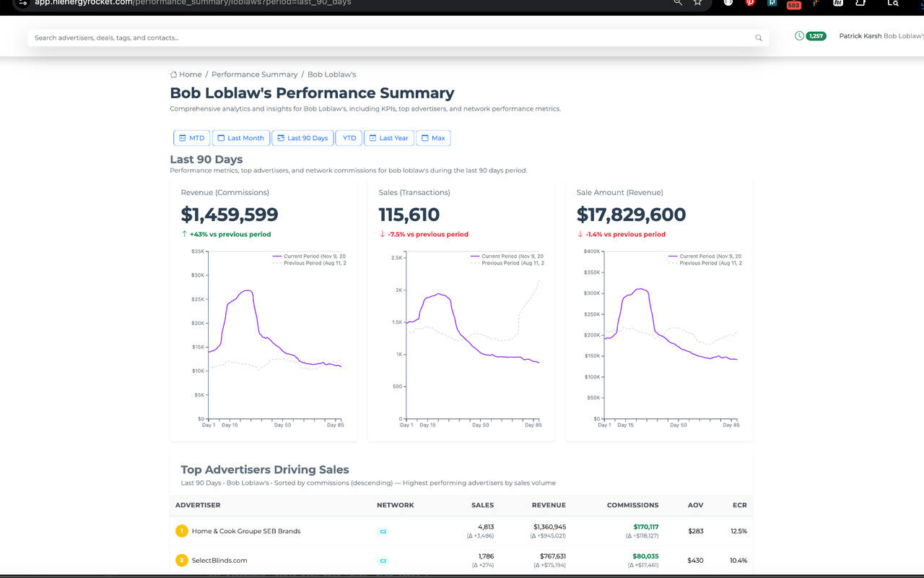This screenshot has height=578, width=924.
Task: Open the Performance Summary breadcrumb
Action: click(254, 74)
